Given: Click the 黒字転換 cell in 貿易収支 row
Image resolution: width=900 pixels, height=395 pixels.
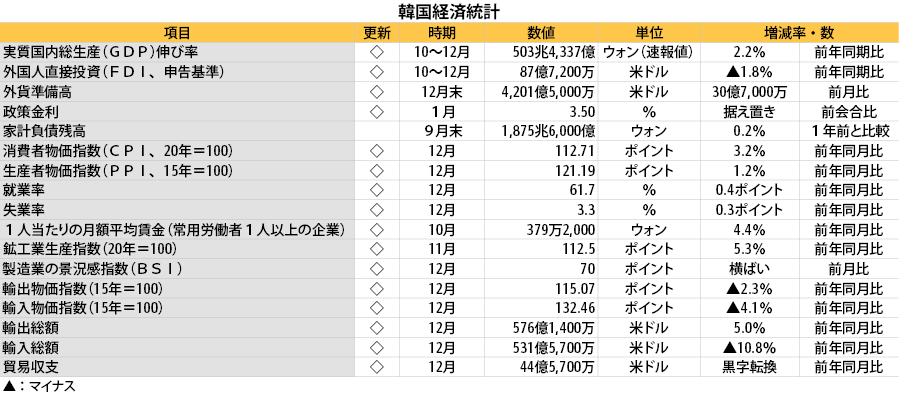Looking at the screenshot, I should click(750, 367).
